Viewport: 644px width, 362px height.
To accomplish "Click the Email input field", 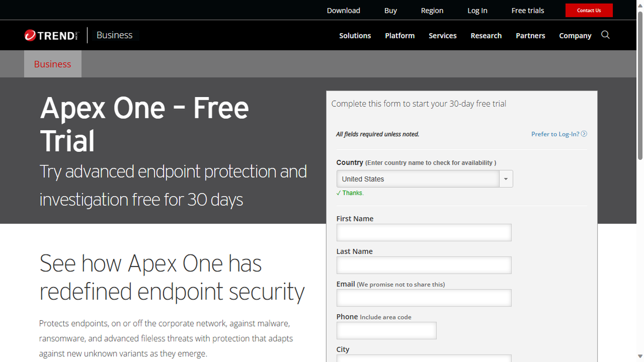I will (423, 298).
